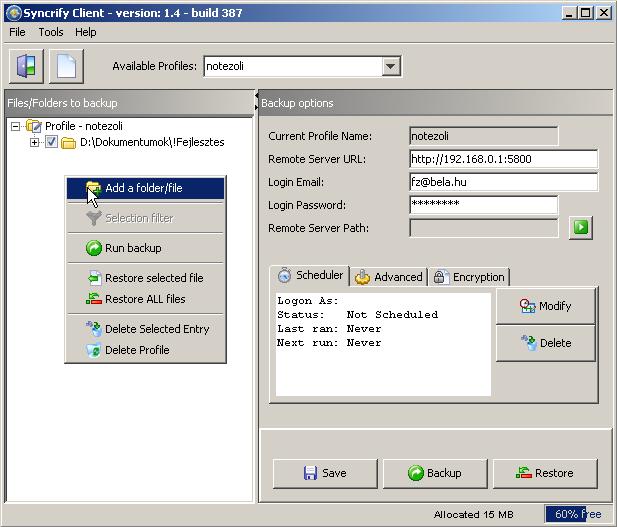Click the Files/Folders to backup panel header

tap(129, 103)
